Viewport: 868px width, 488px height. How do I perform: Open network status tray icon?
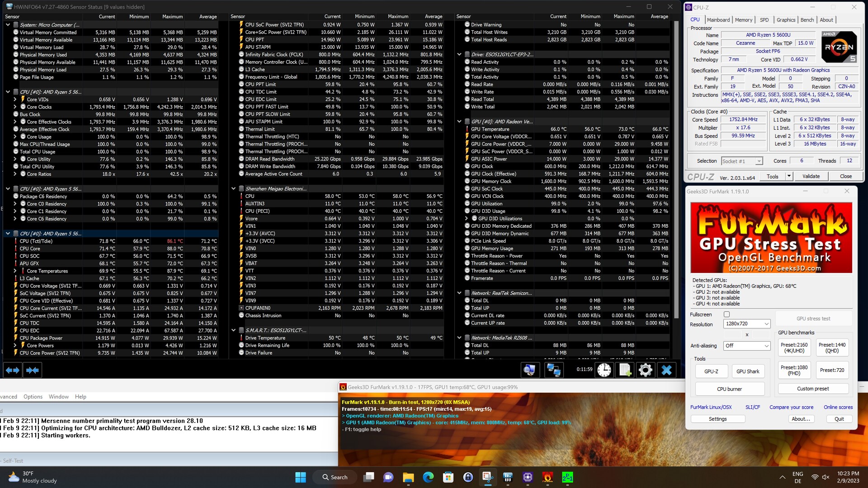[x=815, y=477]
